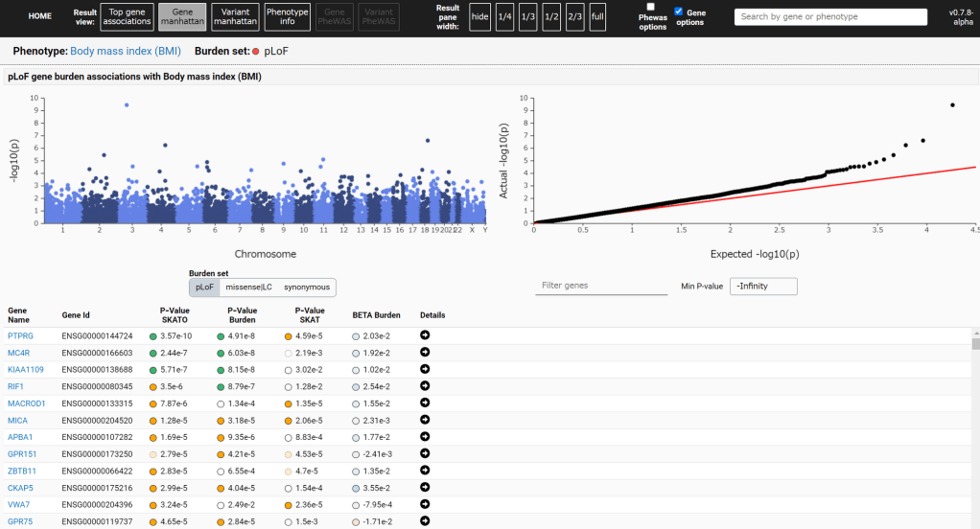This screenshot has width=980, height=529.
Task: Open details arrow for CKAP5 gene
Action: [x=425, y=487]
